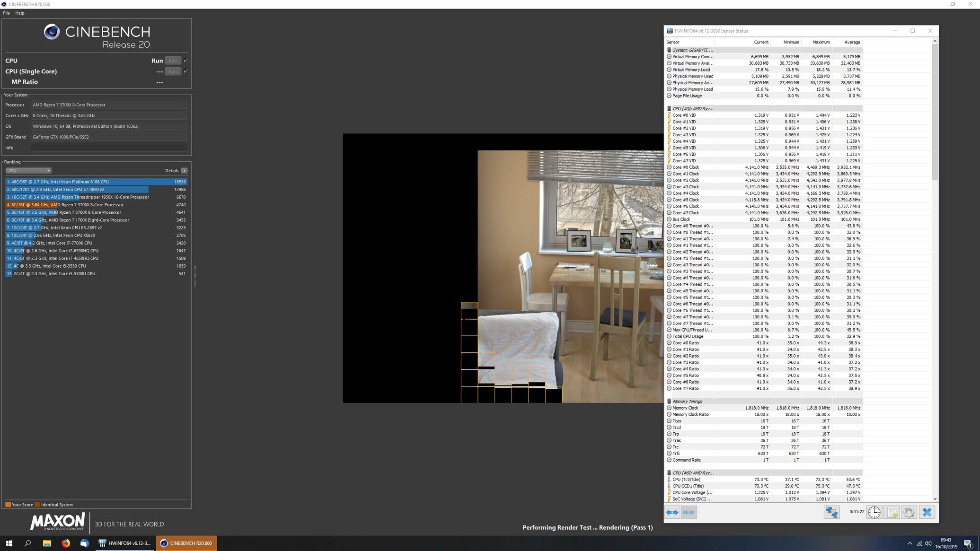Open the action center notifications icon
980x551 pixels.
[x=968, y=543]
